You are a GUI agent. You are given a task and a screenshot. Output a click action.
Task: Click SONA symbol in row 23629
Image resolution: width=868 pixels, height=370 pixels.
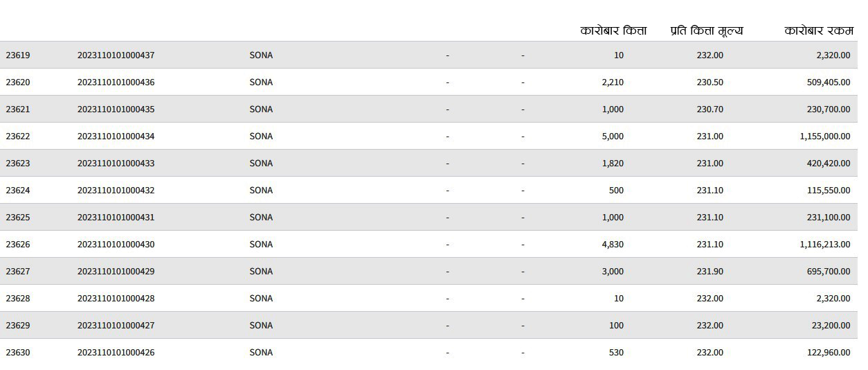tap(261, 325)
